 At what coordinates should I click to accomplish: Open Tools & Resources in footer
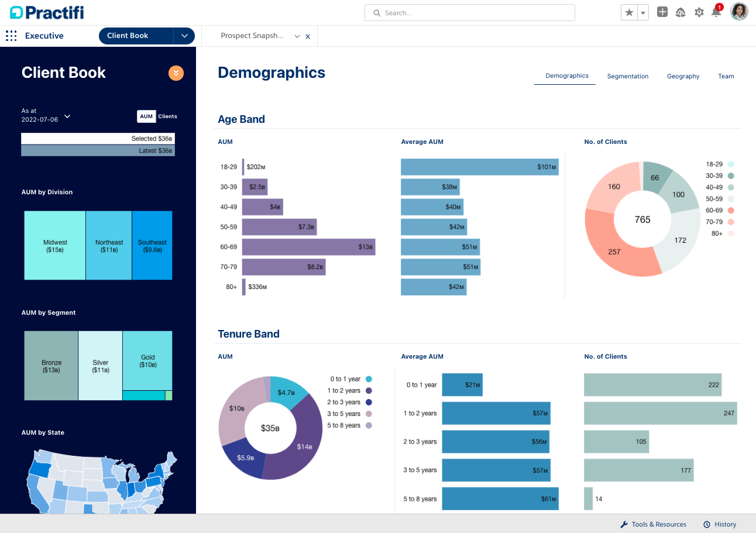pos(653,524)
